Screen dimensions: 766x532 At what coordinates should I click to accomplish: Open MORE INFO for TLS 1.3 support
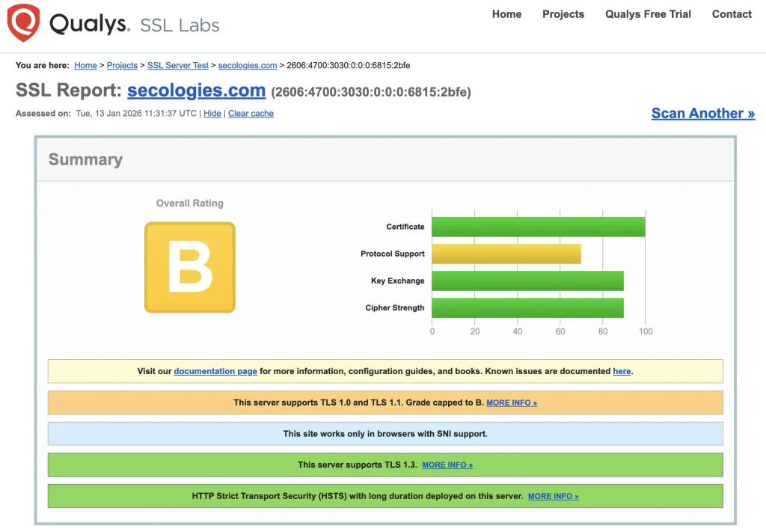click(447, 465)
